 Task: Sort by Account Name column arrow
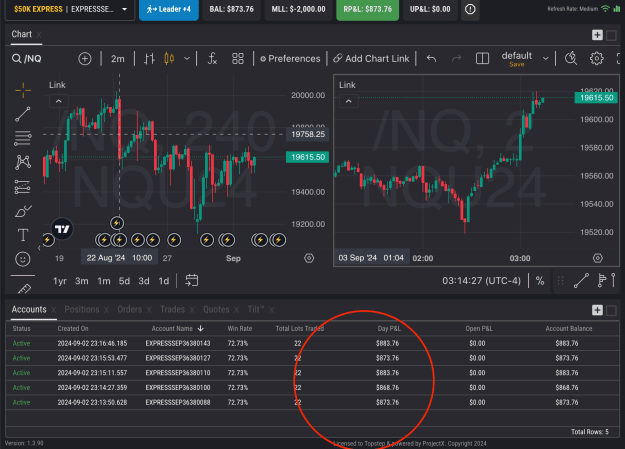coord(200,328)
